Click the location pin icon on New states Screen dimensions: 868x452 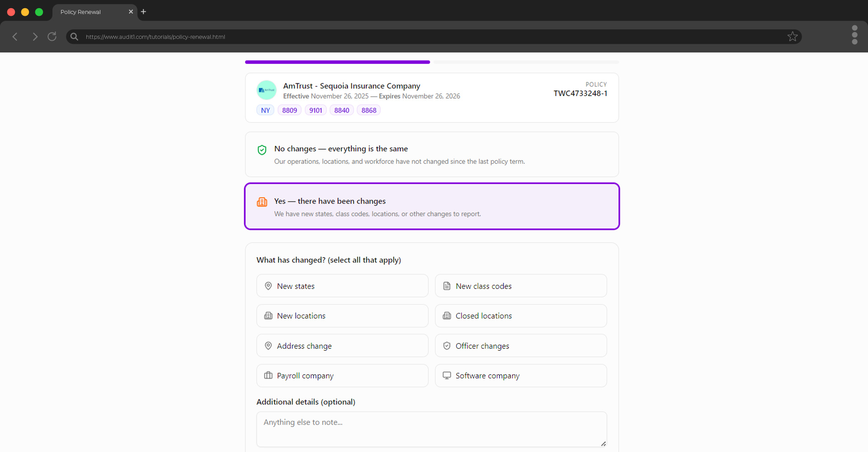pos(268,286)
